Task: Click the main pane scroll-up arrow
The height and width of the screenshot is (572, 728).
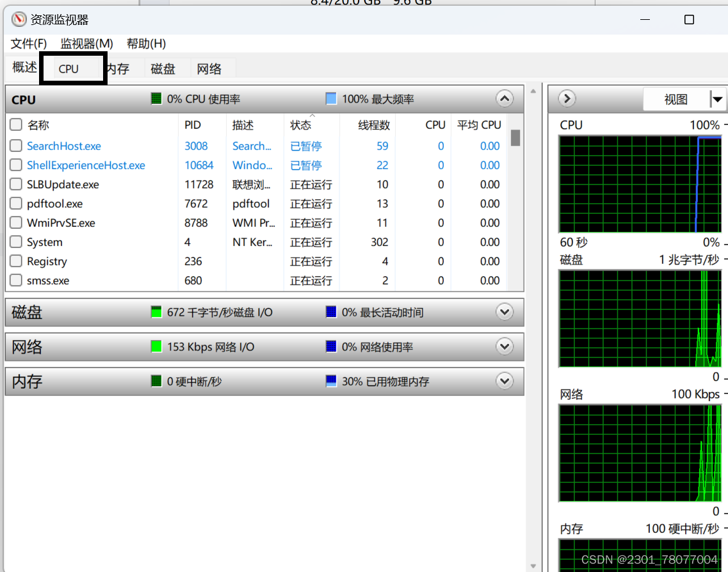Action: click(x=533, y=92)
